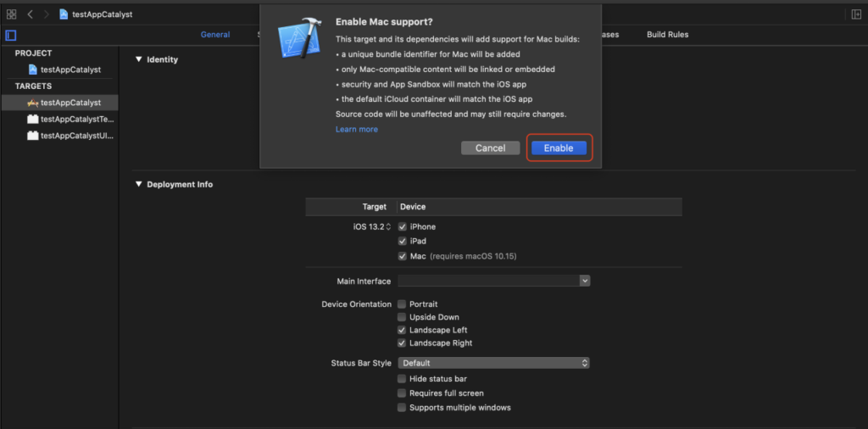Screen dimensions: 868x429
Task: Click the add editor icon at top right
Action: click(x=855, y=14)
